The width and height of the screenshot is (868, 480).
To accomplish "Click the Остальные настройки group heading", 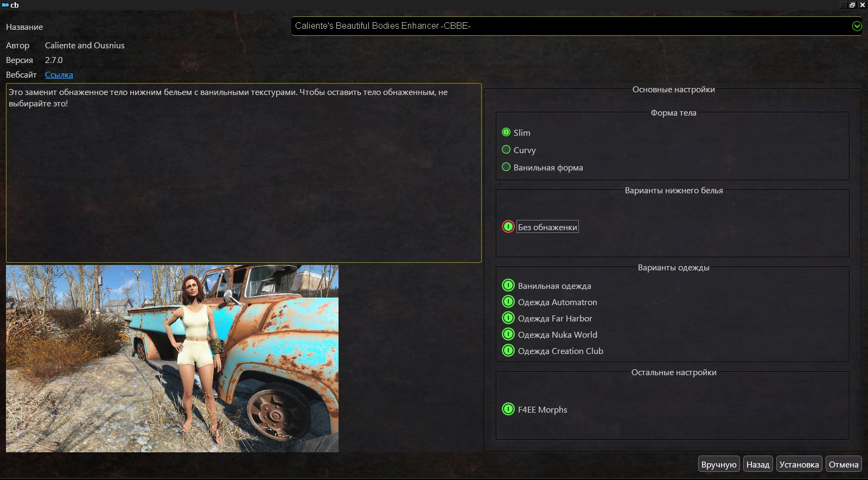I will (674, 372).
